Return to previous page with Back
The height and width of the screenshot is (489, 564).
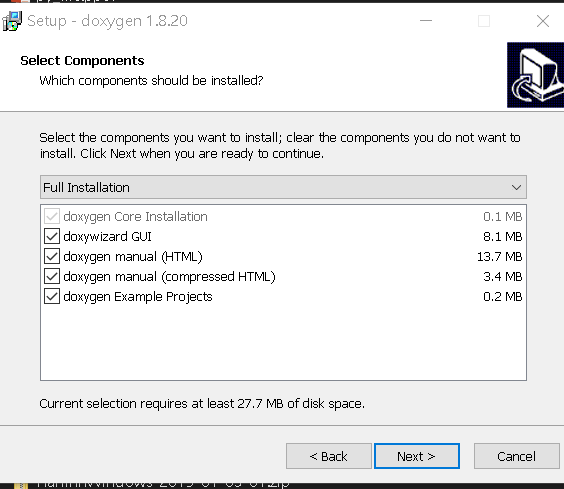[x=329, y=456]
